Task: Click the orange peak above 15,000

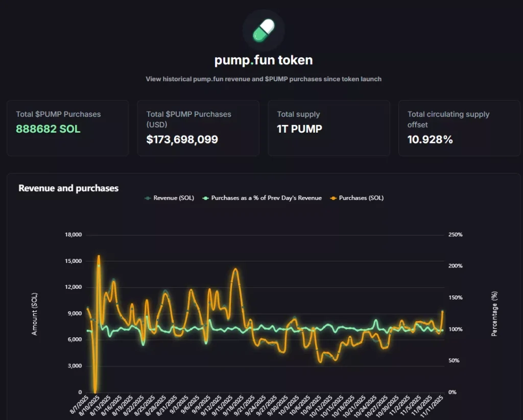Action: [x=99, y=257]
